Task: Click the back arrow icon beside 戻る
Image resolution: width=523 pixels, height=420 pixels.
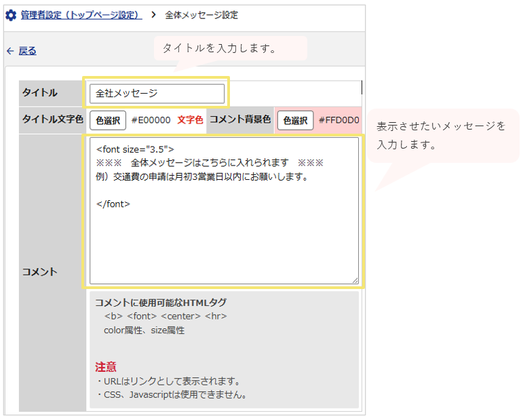Action: [x=10, y=51]
